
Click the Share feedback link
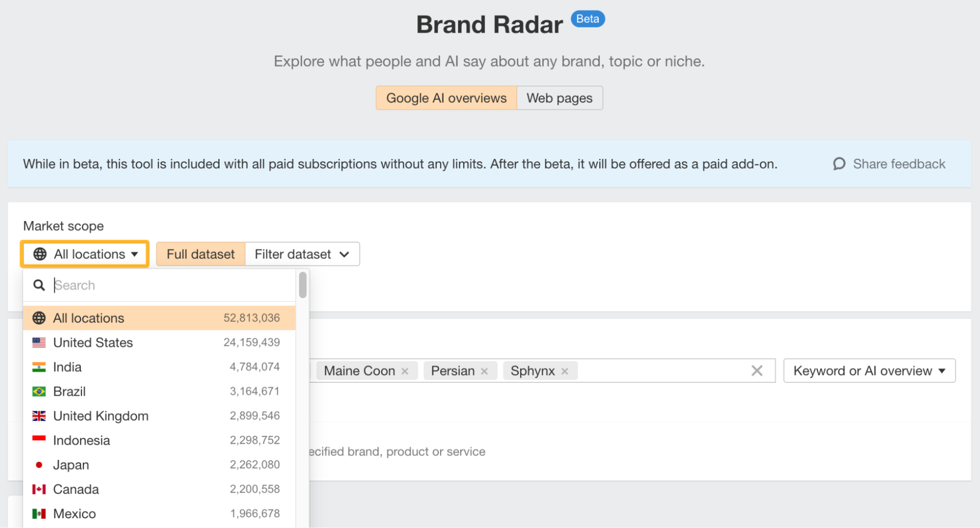[x=898, y=164]
